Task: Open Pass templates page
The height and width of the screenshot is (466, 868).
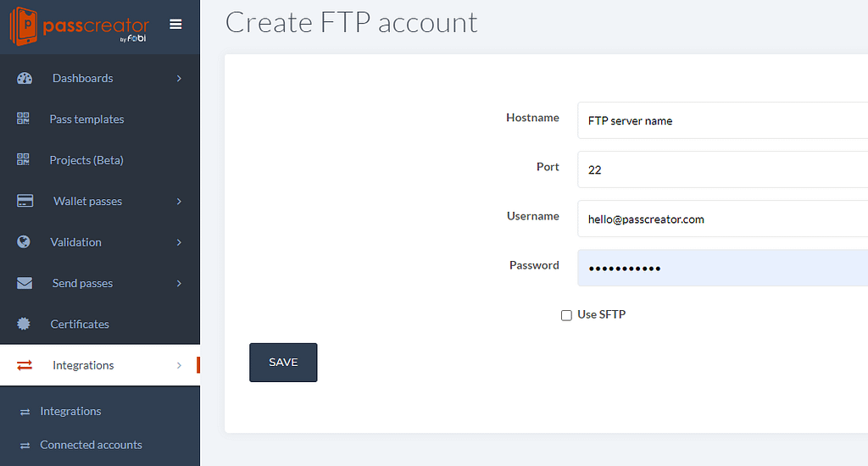Action: click(x=86, y=119)
